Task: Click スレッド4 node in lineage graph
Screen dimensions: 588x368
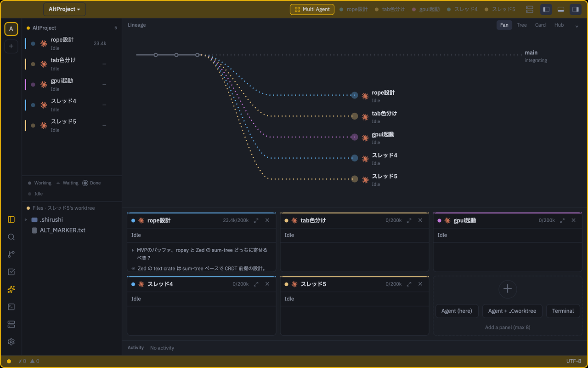Action: tap(355, 158)
